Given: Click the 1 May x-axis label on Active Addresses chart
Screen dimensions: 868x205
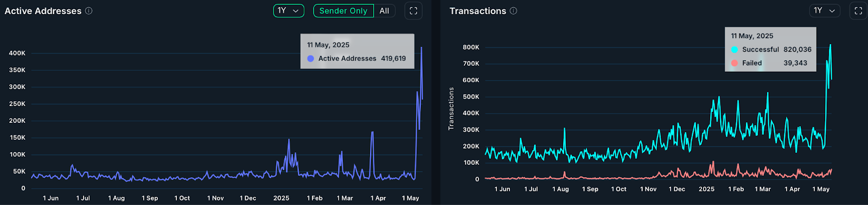Looking at the screenshot, I should coord(411,198).
